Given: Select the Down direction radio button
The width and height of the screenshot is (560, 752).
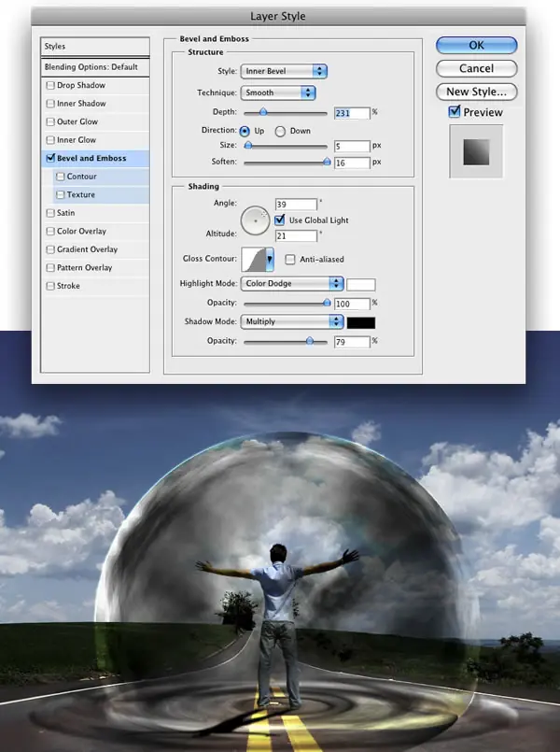Looking at the screenshot, I should click(280, 131).
